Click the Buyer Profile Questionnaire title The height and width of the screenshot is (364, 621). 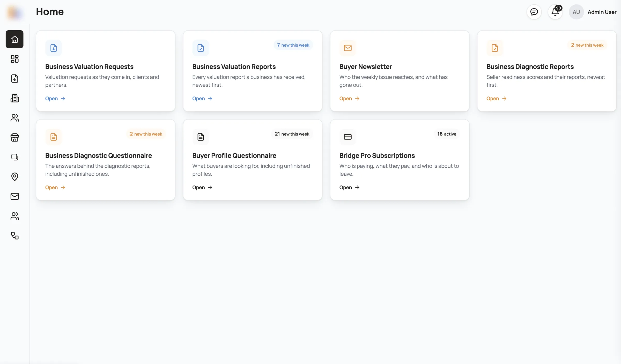point(234,156)
